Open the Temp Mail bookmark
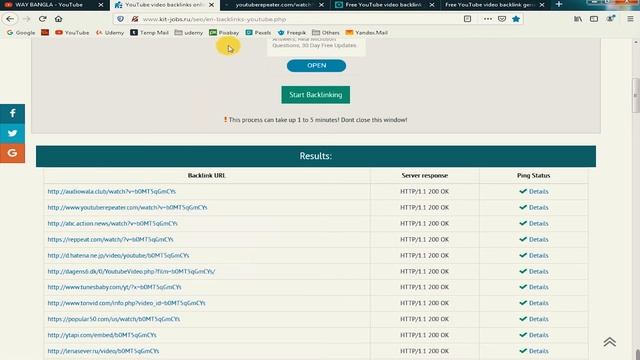Screen dimensions: 640x360 click(149, 33)
